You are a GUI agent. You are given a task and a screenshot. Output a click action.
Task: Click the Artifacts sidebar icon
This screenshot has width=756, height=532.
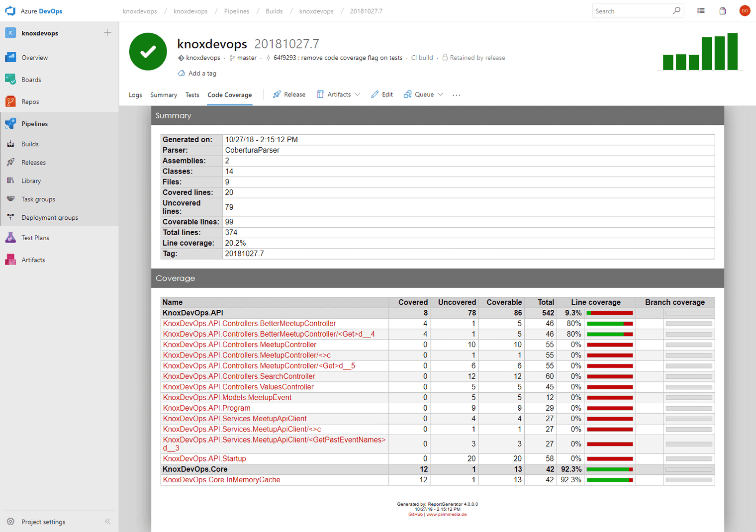pos(10,260)
